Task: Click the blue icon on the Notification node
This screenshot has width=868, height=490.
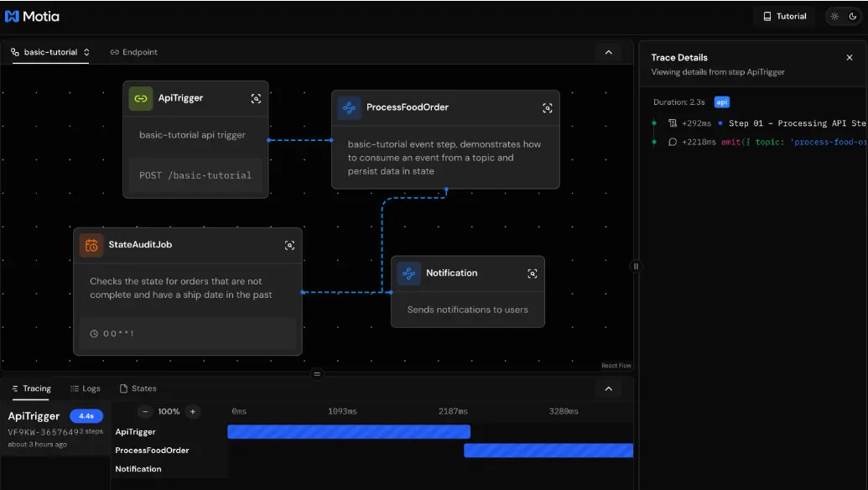Action: pyautogui.click(x=408, y=273)
